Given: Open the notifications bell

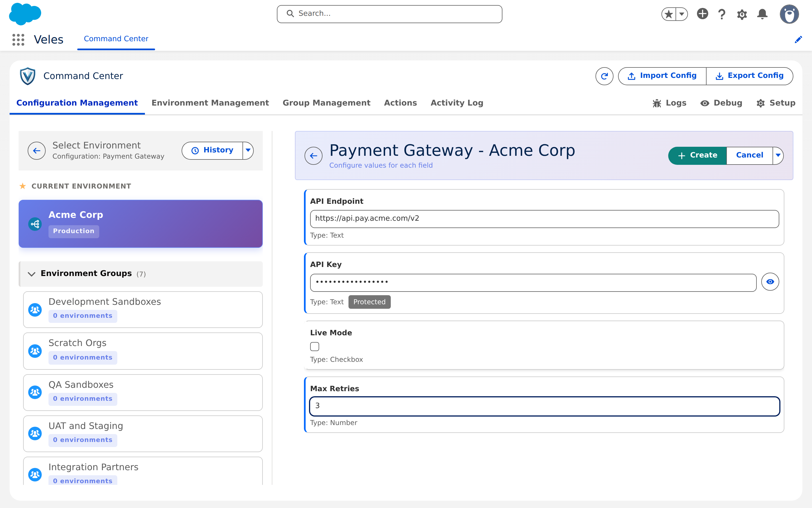Looking at the screenshot, I should coord(762,14).
